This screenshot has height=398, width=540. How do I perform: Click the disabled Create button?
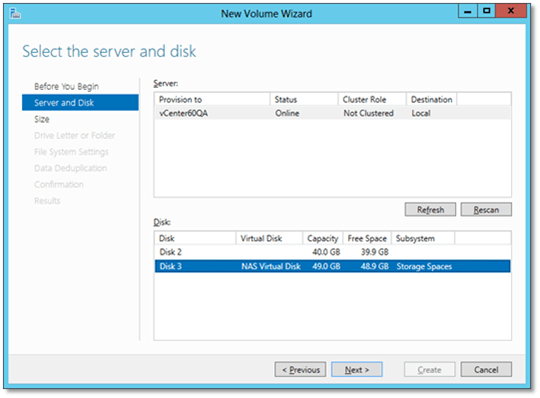[x=430, y=369]
